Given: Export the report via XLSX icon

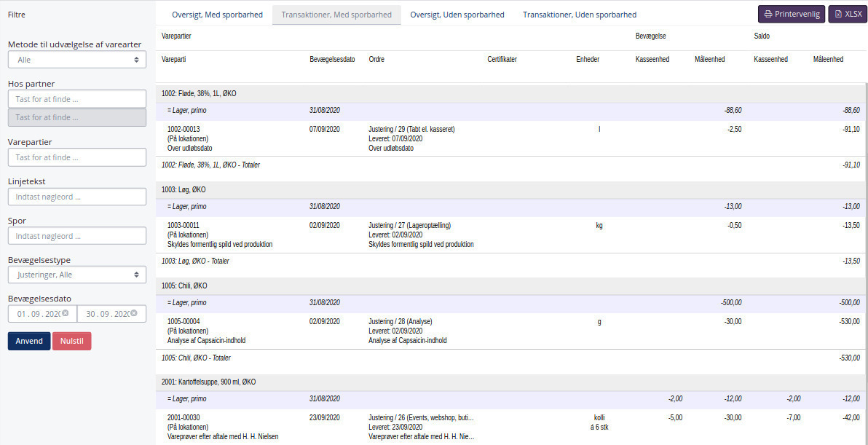Looking at the screenshot, I should coord(847,14).
